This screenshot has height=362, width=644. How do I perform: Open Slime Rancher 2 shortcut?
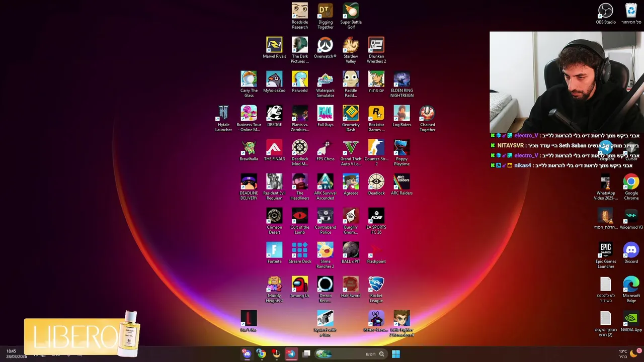(x=326, y=255)
